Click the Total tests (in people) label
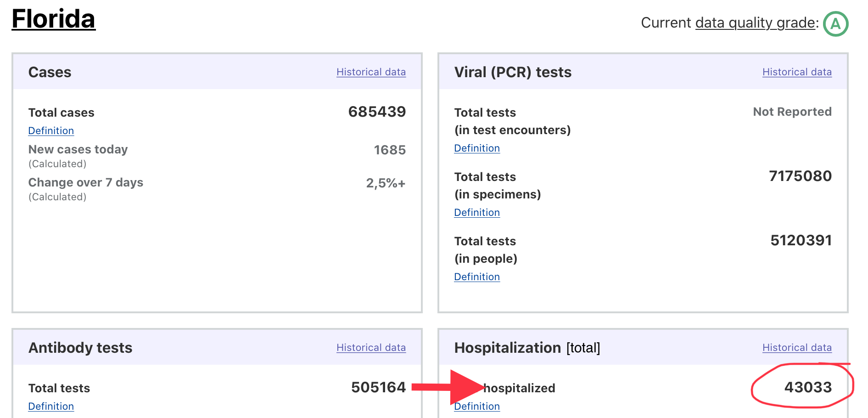 pyautogui.click(x=486, y=250)
